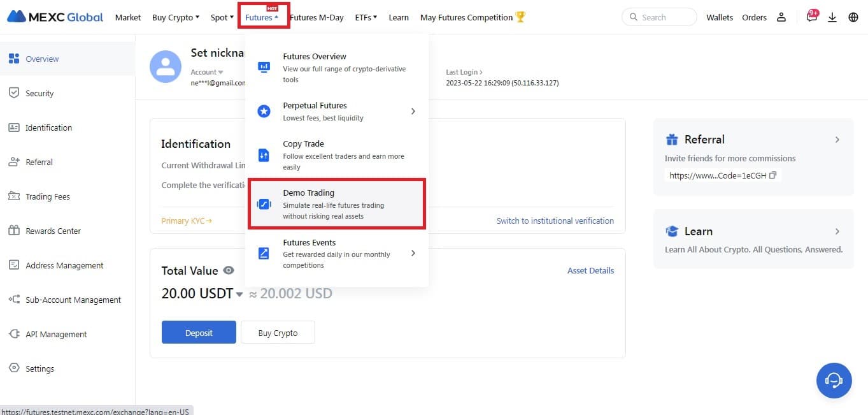Open the user profile icon in header
Screen dimensions: 868x415
click(x=781, y=17)
